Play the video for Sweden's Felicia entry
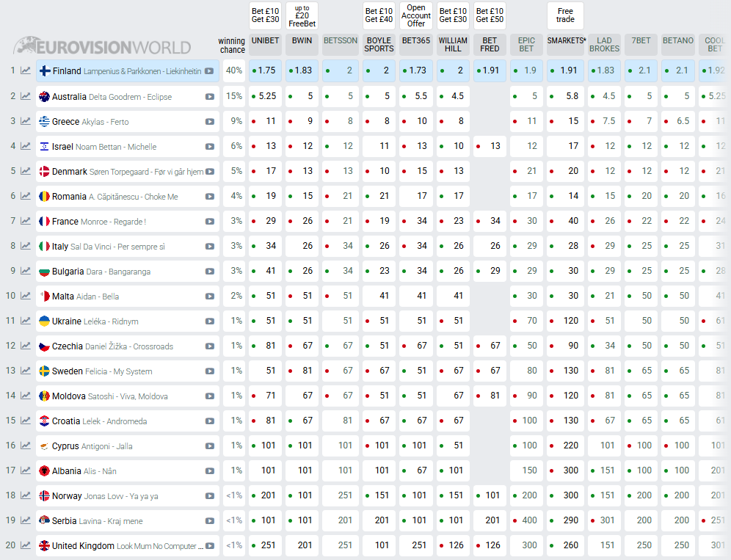Viewport: 731px width, 560px height. coord(210,371)
